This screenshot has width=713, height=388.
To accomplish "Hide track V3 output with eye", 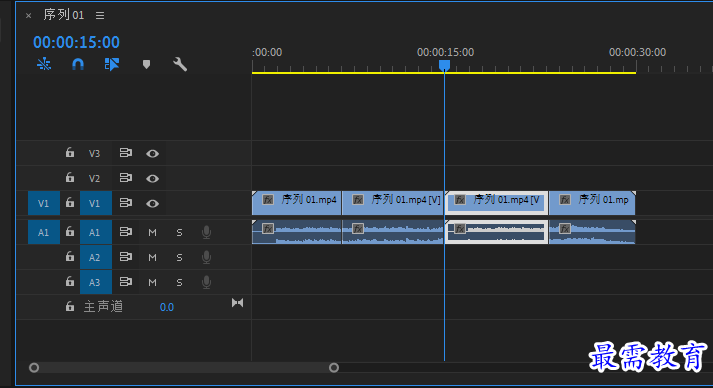I will [x=152, y=154].
